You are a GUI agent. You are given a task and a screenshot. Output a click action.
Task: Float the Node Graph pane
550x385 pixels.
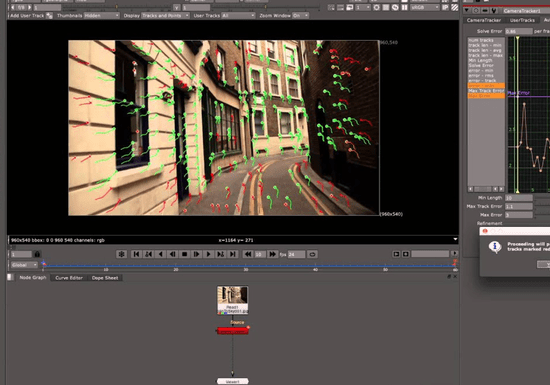(x=449, y=277)
